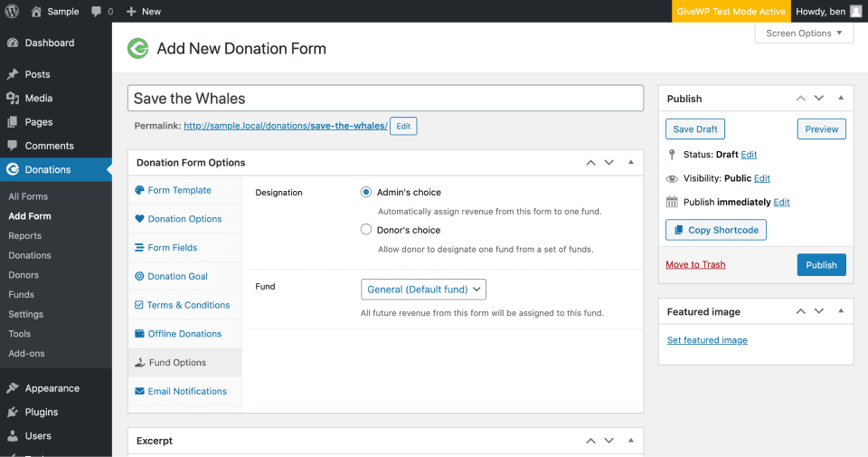Click the Donation Options heart icon
This screenshot has height=457, width=868.
[x=139, y=219]
